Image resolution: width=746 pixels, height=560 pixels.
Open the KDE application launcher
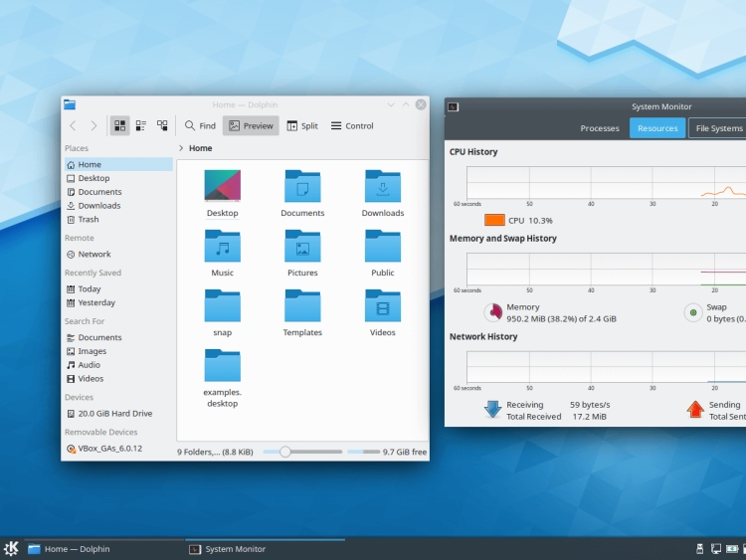(x=12, y=548)
